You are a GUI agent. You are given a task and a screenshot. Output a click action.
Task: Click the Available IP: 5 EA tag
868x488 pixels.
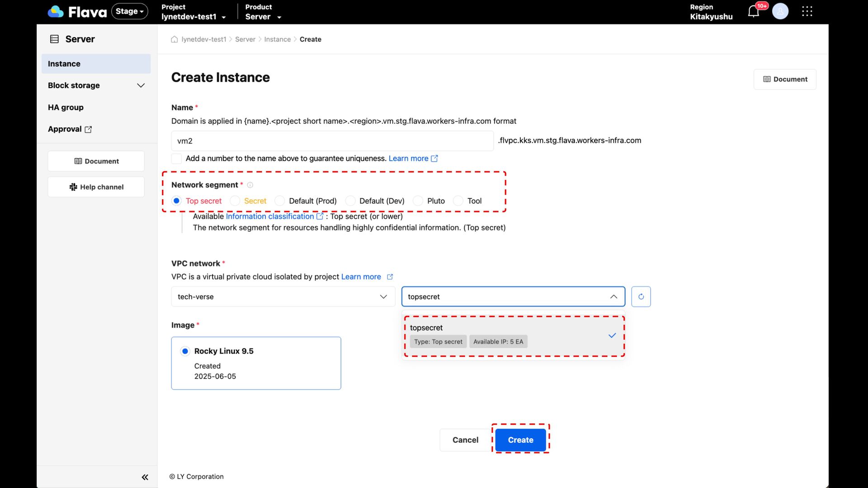[498, 342]
